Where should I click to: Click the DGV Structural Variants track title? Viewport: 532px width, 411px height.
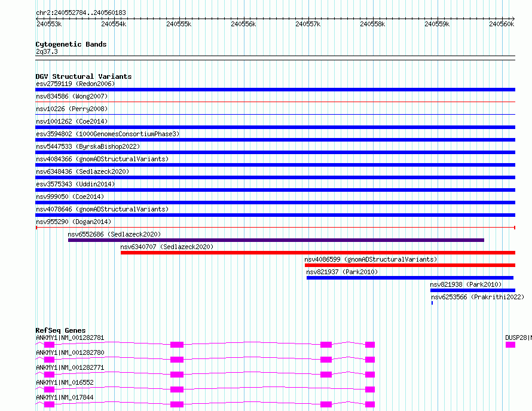(x=83, y=76)
